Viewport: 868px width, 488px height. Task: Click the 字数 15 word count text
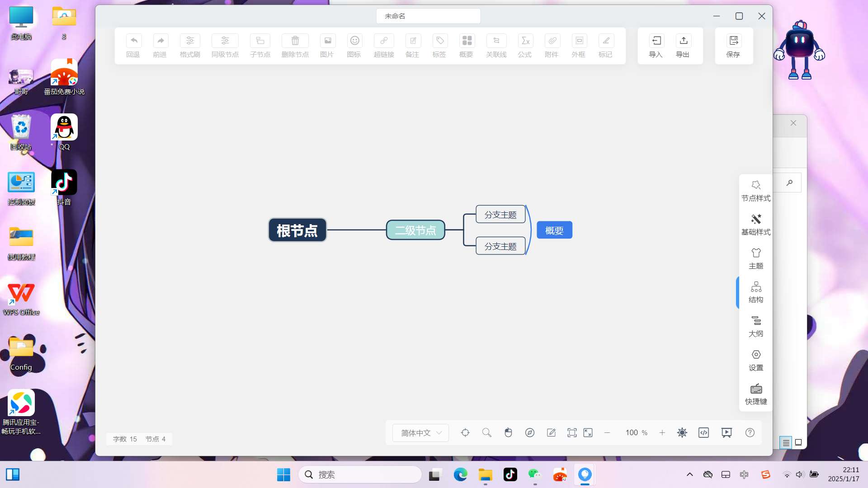pyautogui.click(x=125, y=439)
